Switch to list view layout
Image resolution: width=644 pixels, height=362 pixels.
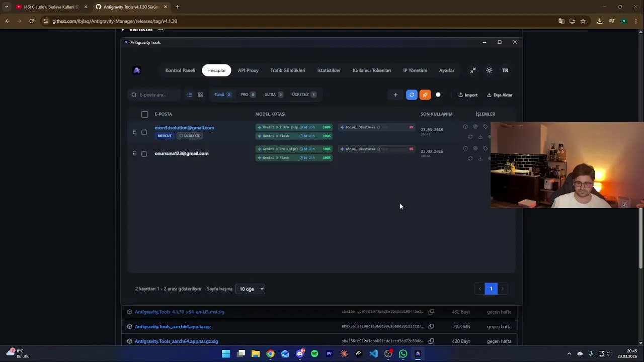[190, 95]
